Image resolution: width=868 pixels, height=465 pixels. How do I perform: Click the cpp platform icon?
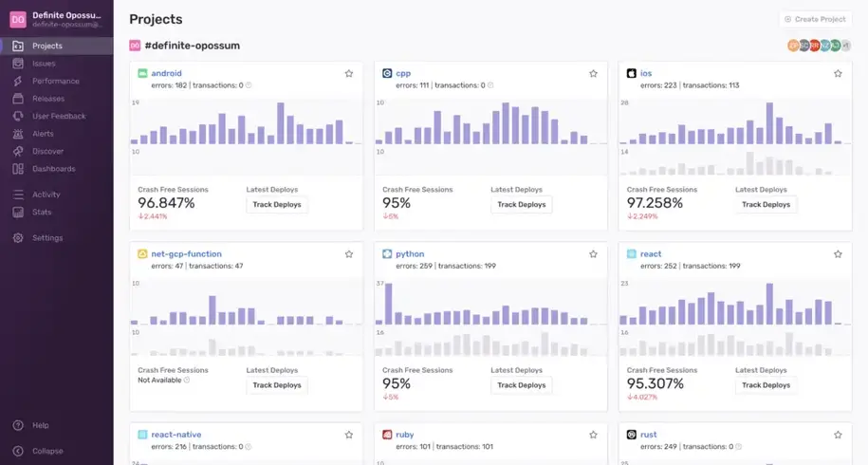[387, 73]
